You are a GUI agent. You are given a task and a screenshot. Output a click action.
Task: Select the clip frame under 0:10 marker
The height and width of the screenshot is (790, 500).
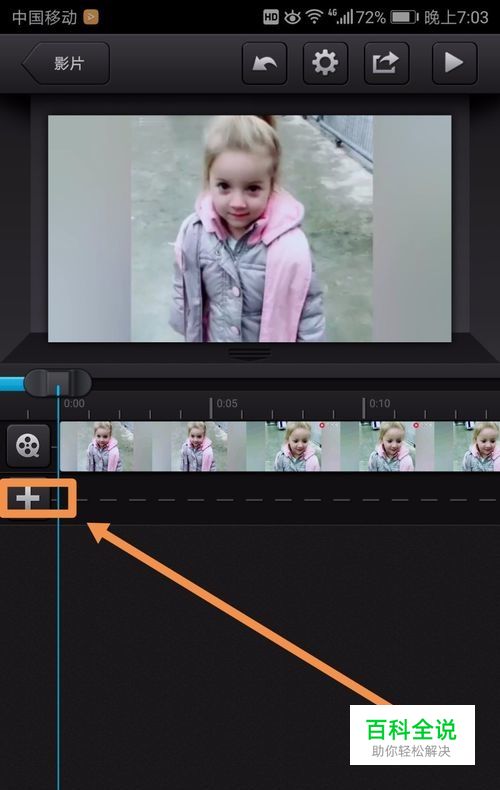(387, 446)
